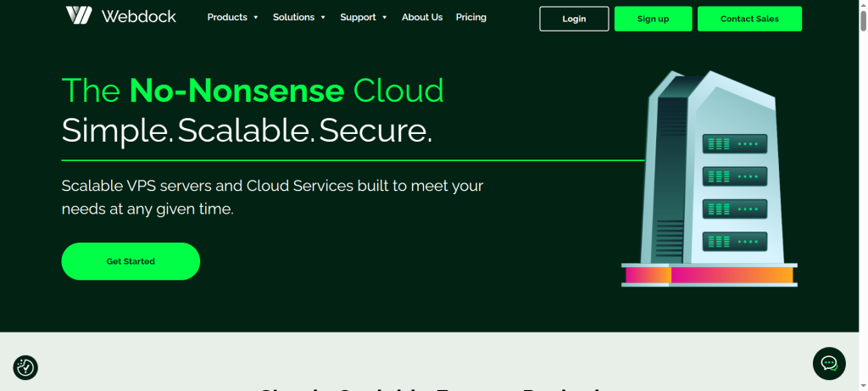Expand the Support dropdown menu
Viewport: 868px width, 391px height.
tap(364, 17)
